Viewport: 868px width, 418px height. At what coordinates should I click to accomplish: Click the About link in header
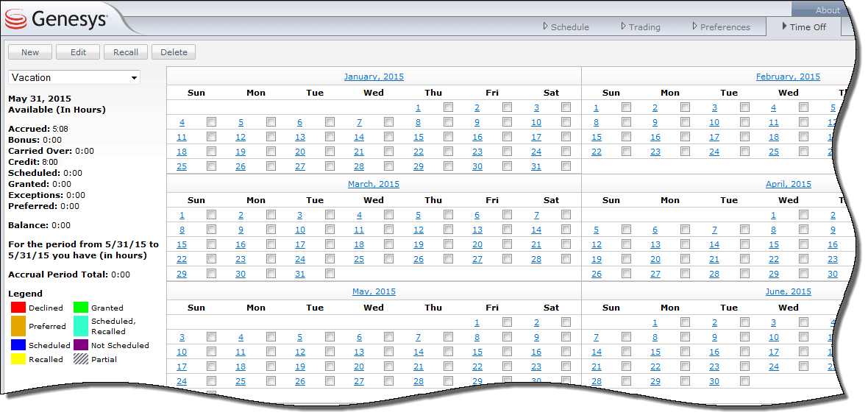click(827, 10)
